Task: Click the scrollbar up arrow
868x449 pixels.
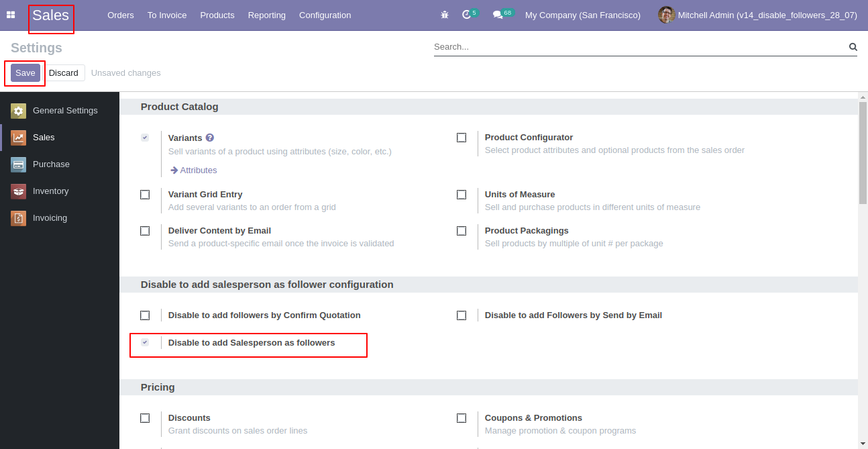Action: tap(863, 97)
